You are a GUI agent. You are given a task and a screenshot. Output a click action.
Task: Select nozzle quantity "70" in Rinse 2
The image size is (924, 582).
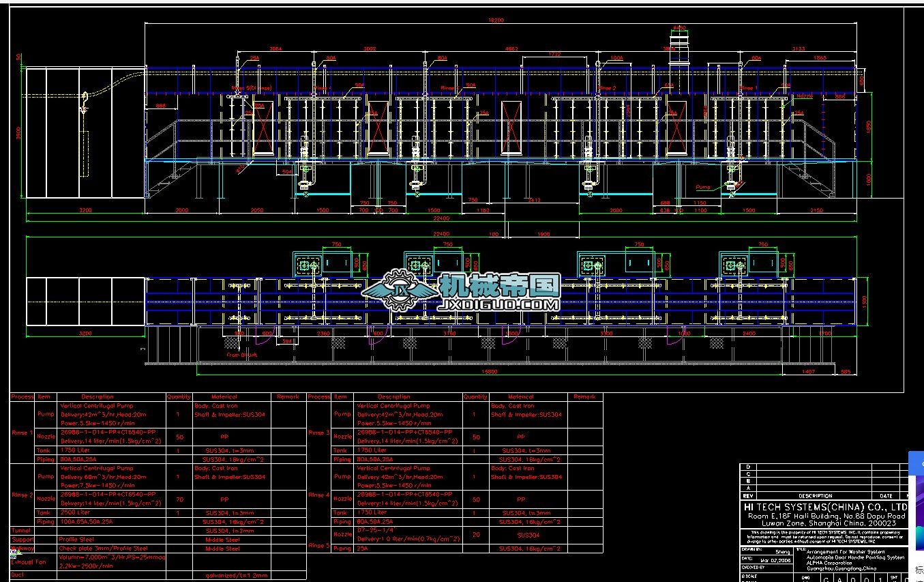point(179,499)
